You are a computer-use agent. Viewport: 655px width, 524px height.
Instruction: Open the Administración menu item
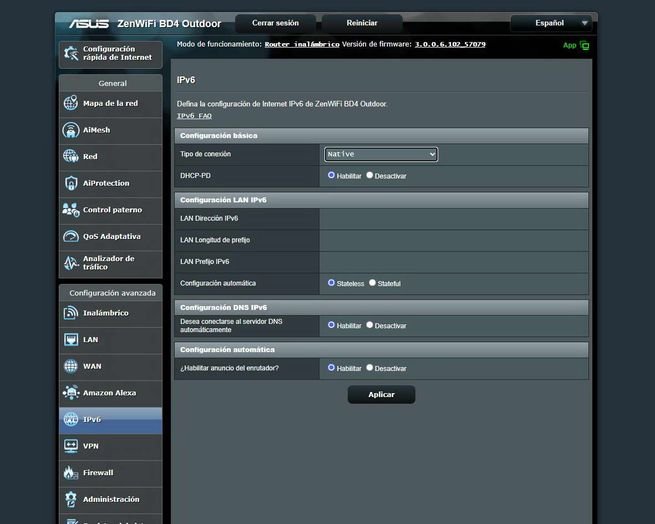click(110, 499)
